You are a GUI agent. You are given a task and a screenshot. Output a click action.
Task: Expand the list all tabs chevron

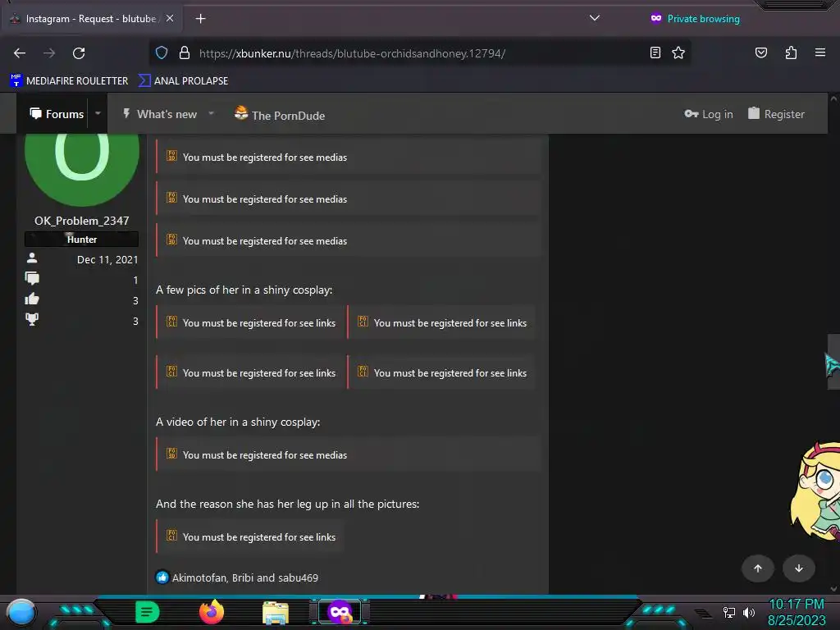click(594, 18)
